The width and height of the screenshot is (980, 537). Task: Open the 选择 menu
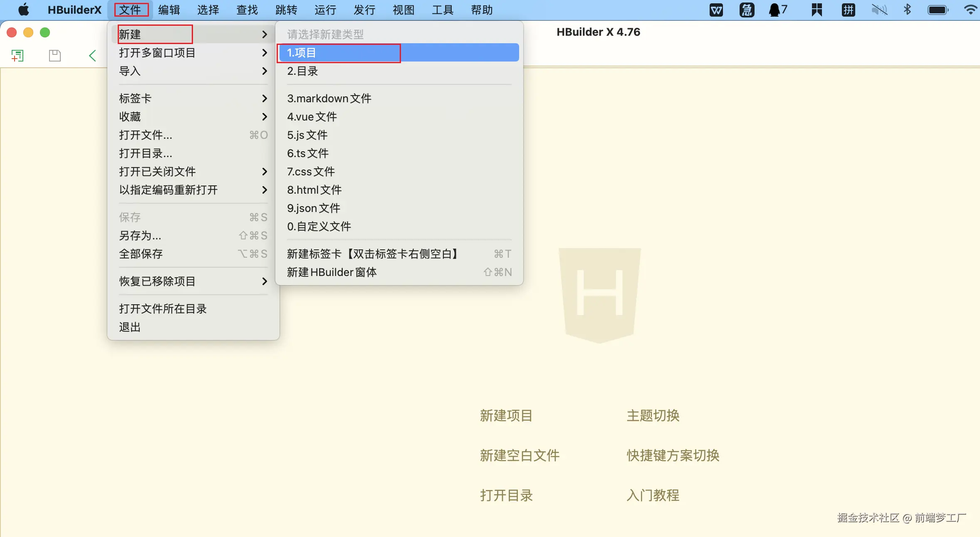point(208,10)
